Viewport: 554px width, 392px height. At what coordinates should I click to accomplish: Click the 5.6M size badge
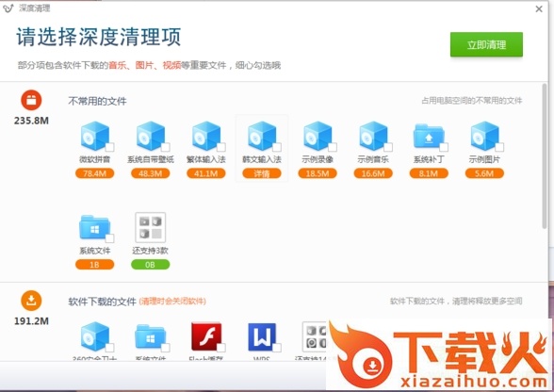tap(484, 173)
